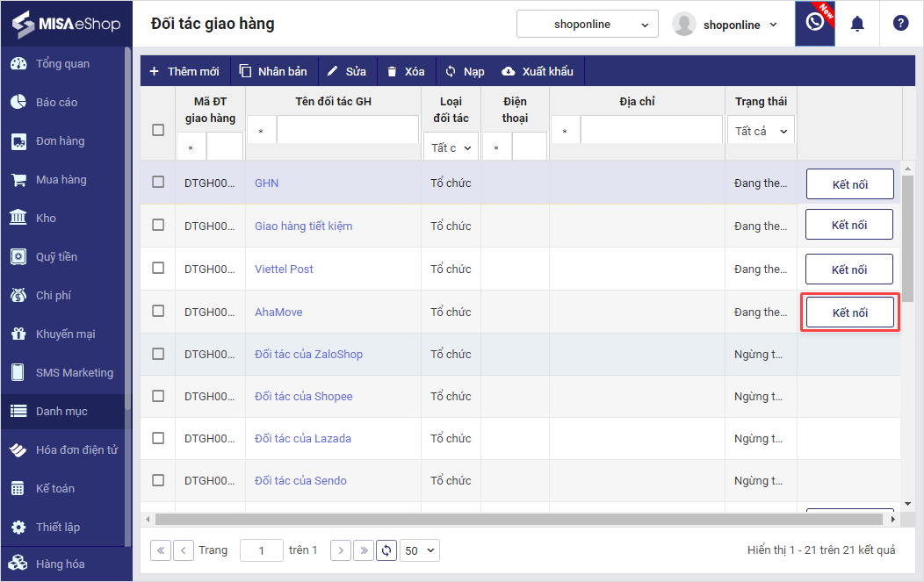This screenshot has width=924, height=582.
Task: Click the Nhân bản duplicate button
Action: click(x=273, y=71)
